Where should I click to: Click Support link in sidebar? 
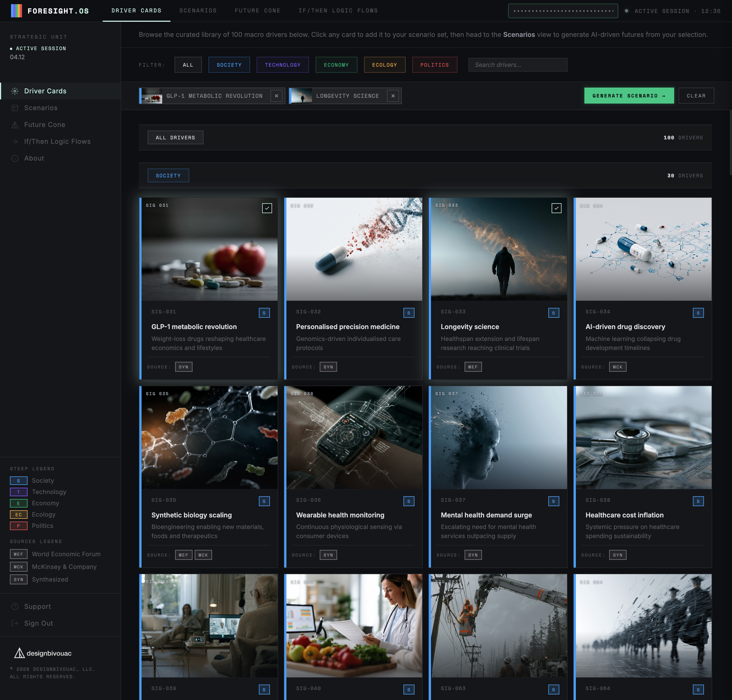click(38, 606)
